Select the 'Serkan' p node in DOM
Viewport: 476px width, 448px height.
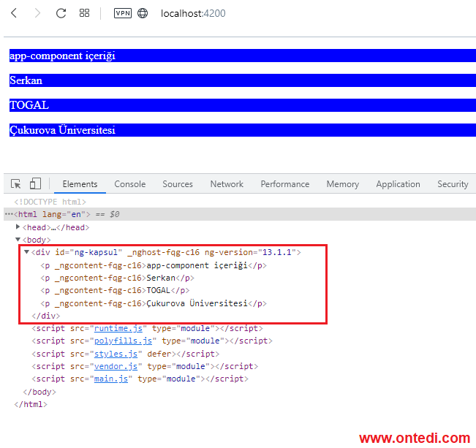[117, 278]
